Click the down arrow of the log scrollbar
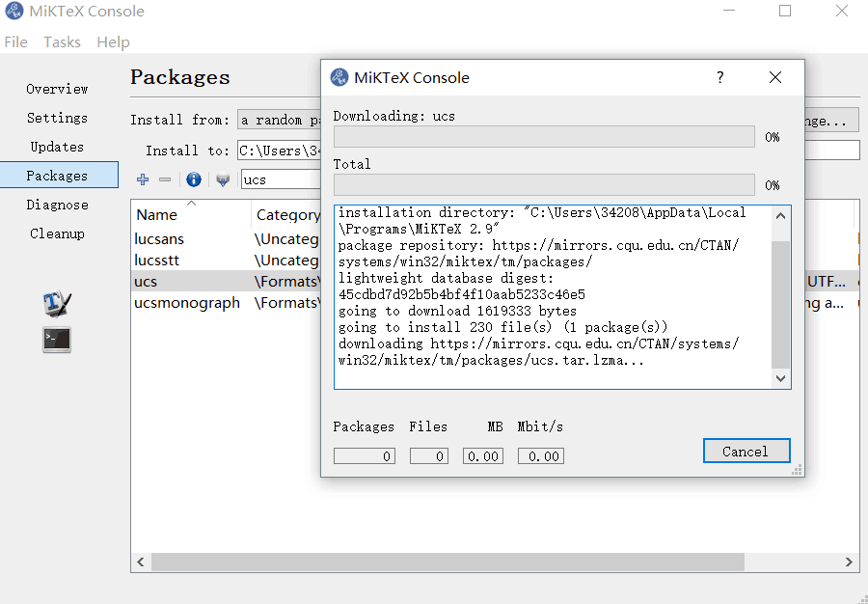The width and height of the screenshot is (868, 604). point(780,378)
